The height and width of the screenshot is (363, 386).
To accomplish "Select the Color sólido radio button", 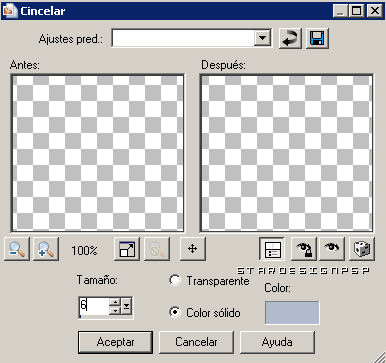I will click(x=175, y=312).
